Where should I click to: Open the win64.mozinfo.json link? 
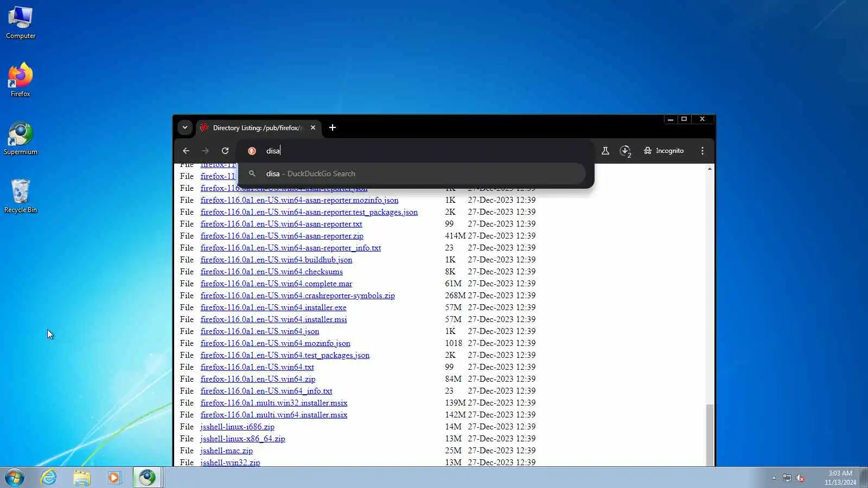pos(276,343)
